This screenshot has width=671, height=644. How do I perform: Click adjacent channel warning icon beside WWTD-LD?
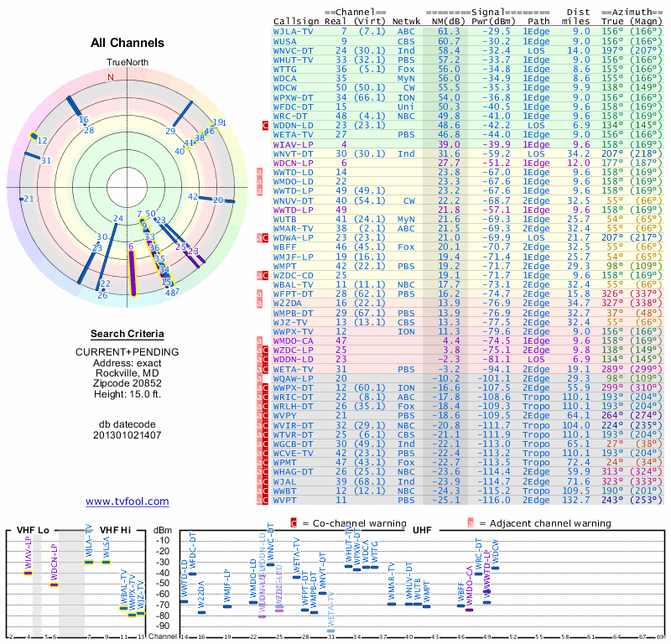coord(259,172)
